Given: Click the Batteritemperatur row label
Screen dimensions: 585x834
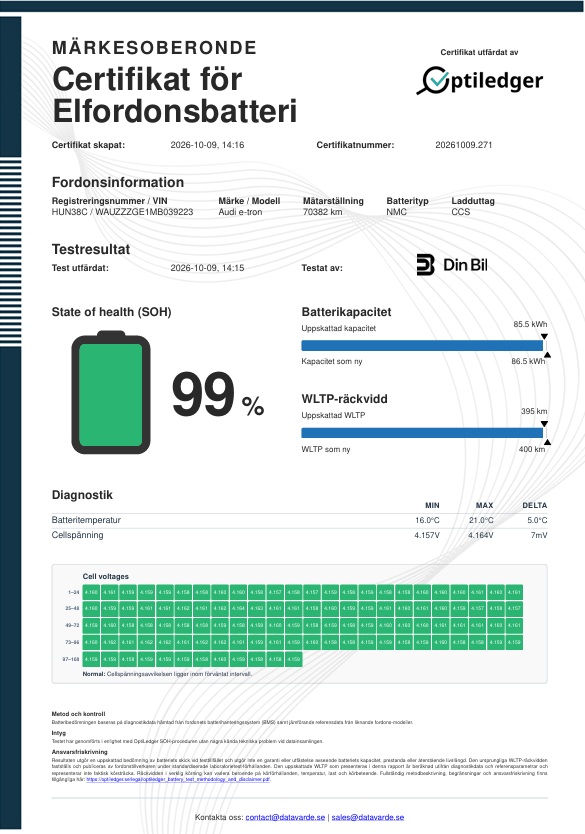Looking at the screenshot, I should (86, 520).
